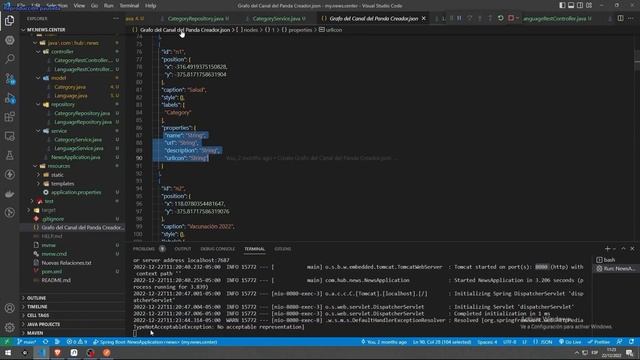Screen dimensions: 640x360
Task: Open the Source Control view
Action: [x=9, y=78]
